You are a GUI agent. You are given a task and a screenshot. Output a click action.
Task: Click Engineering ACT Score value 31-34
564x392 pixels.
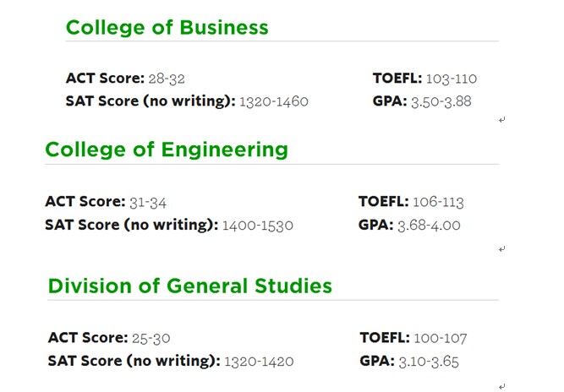click(148, 203)
